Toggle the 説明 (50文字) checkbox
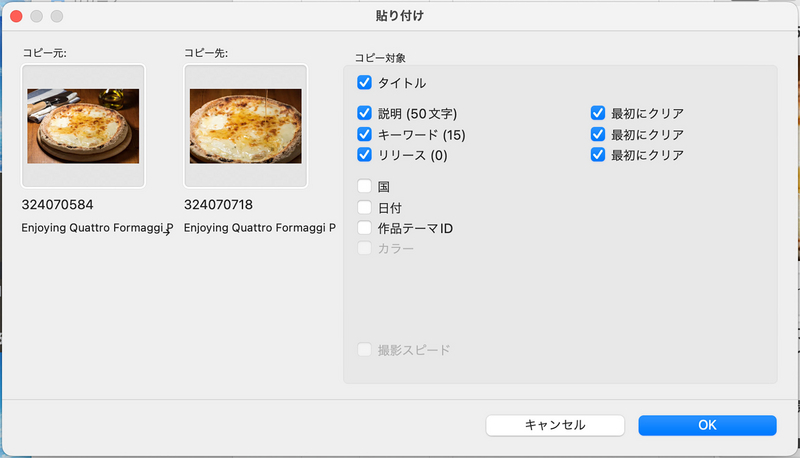The image size is (800, 458). tap(364, 113)
